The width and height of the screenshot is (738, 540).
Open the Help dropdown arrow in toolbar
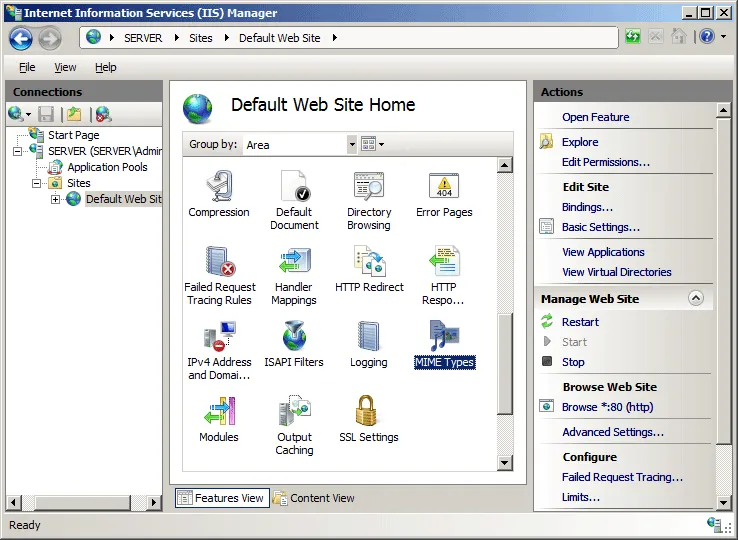point(723,36)
